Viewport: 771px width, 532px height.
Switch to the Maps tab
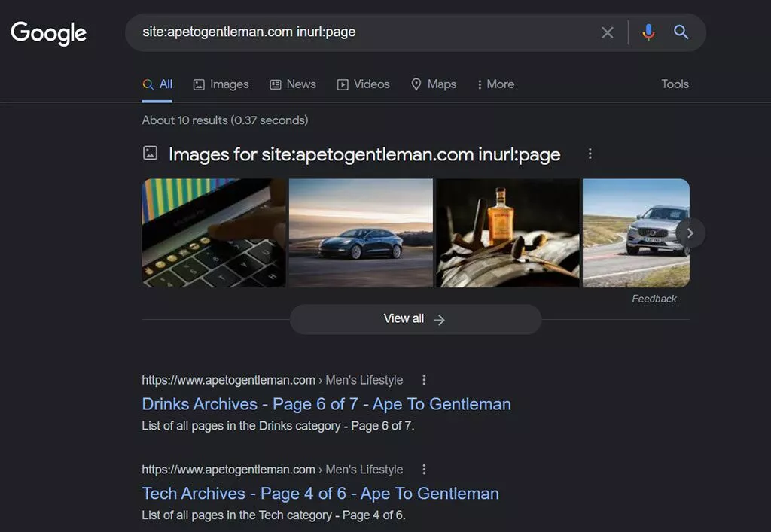coord(434,84)
